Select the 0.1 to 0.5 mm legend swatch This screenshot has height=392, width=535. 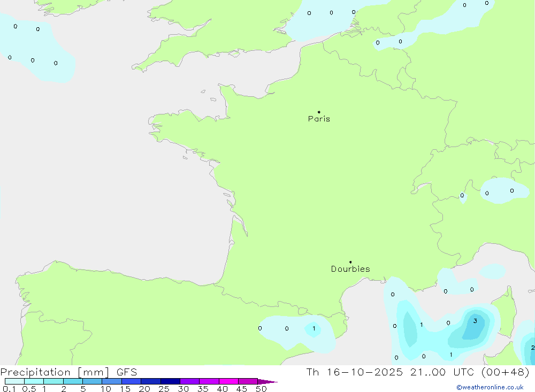(x=14, y=381)
